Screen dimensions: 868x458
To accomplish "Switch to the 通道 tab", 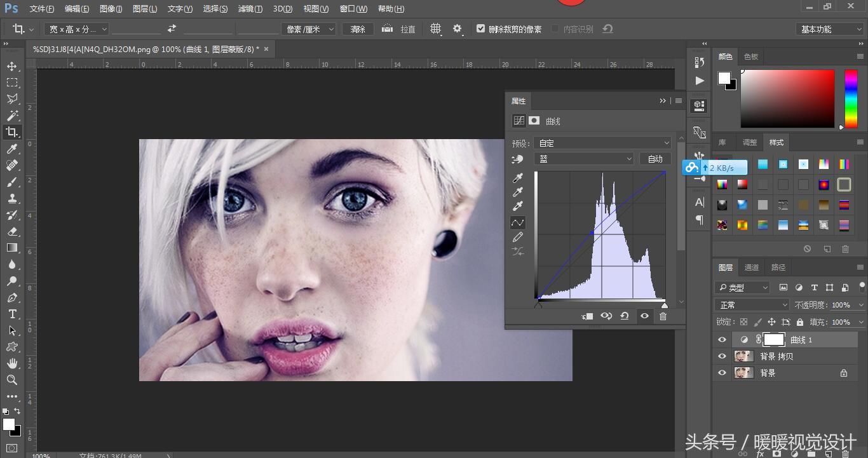I will 752,267.
